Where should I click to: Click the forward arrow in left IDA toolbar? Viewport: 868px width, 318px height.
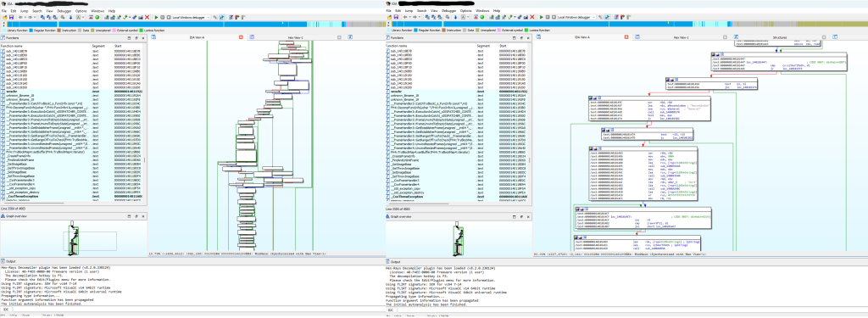point(30,17)
